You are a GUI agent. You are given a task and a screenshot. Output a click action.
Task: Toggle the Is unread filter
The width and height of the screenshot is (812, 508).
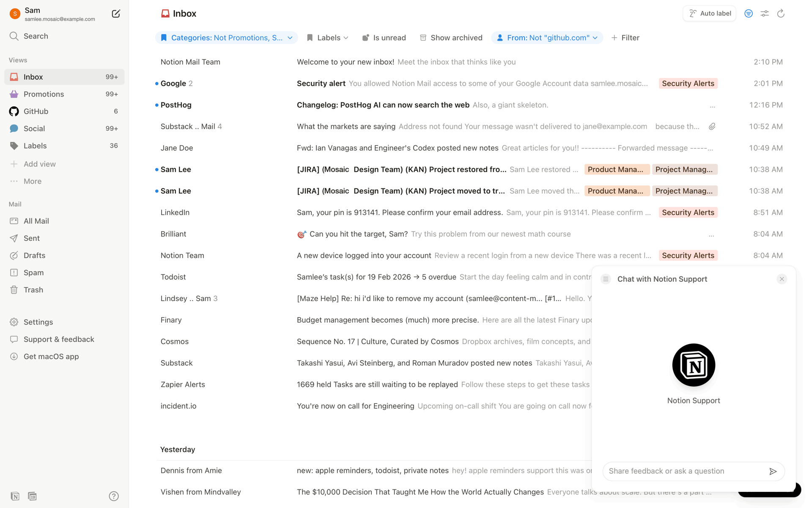(x=384, y=38)
